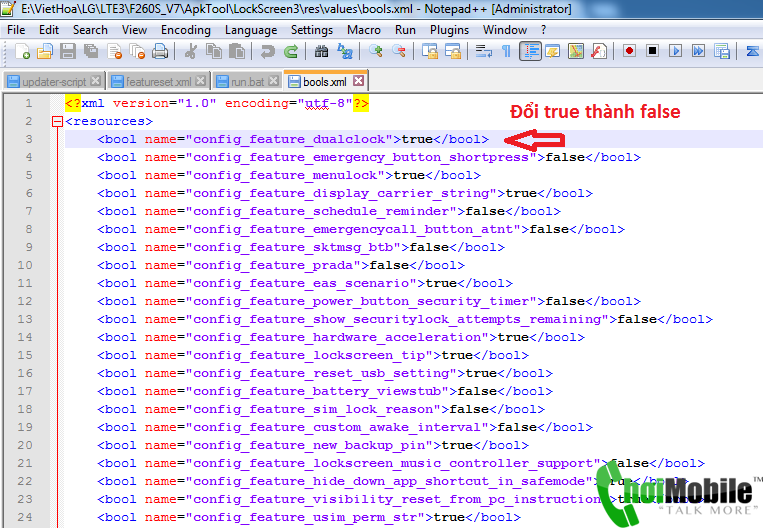Switch to the run.bat tab
The width and height of the screenshot is (763, 528).
(247, 82)
